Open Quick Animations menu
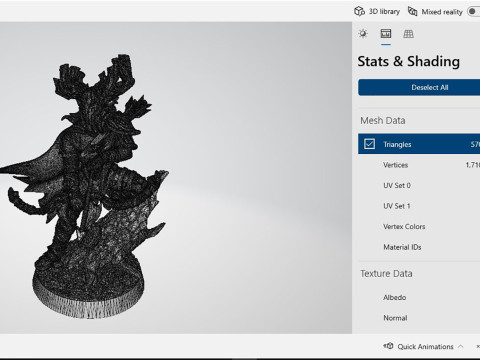The width and height of the screenshot is (480, 360). (423, 347)
